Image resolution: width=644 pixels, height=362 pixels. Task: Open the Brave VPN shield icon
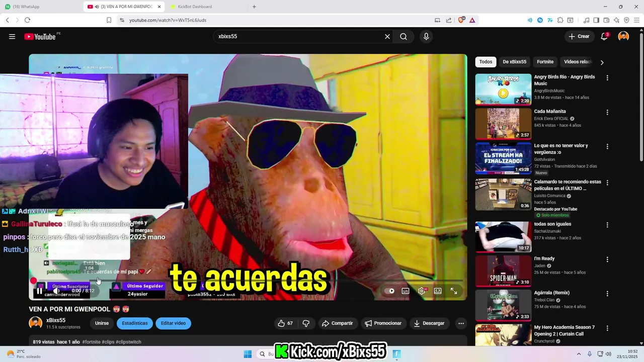coord(626,20)
